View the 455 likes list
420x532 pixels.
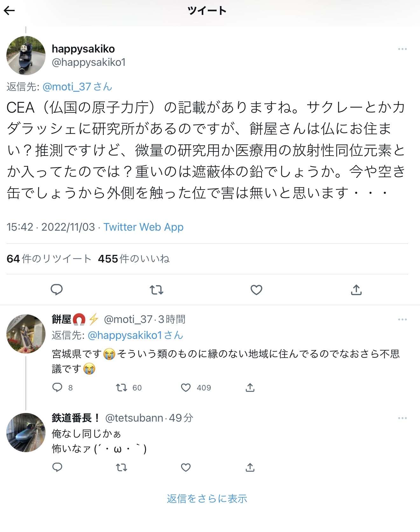(x=134, y=259)
